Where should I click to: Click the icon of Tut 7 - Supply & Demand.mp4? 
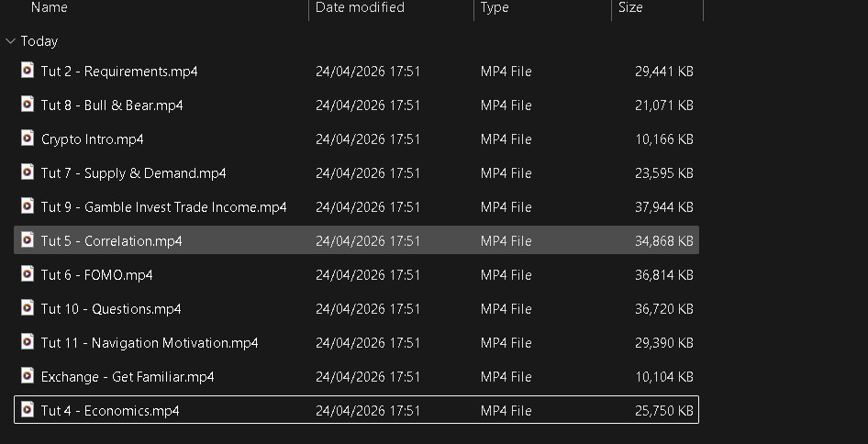(28, 172)
